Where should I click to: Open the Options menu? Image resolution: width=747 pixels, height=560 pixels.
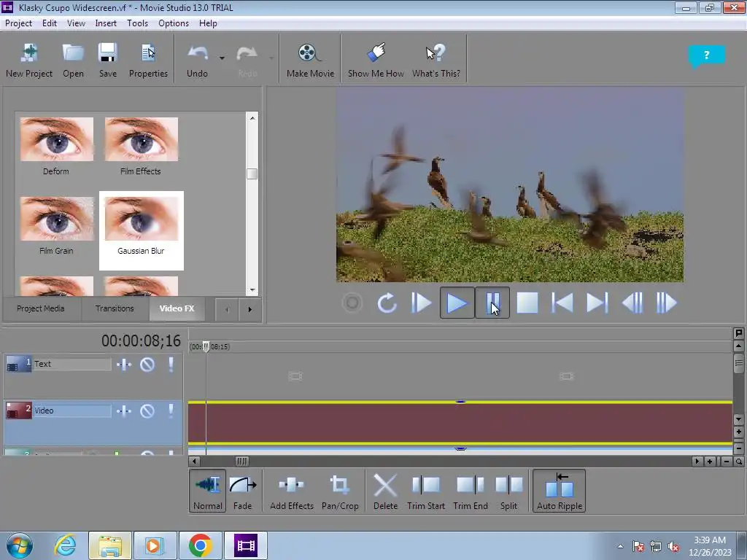174,23
